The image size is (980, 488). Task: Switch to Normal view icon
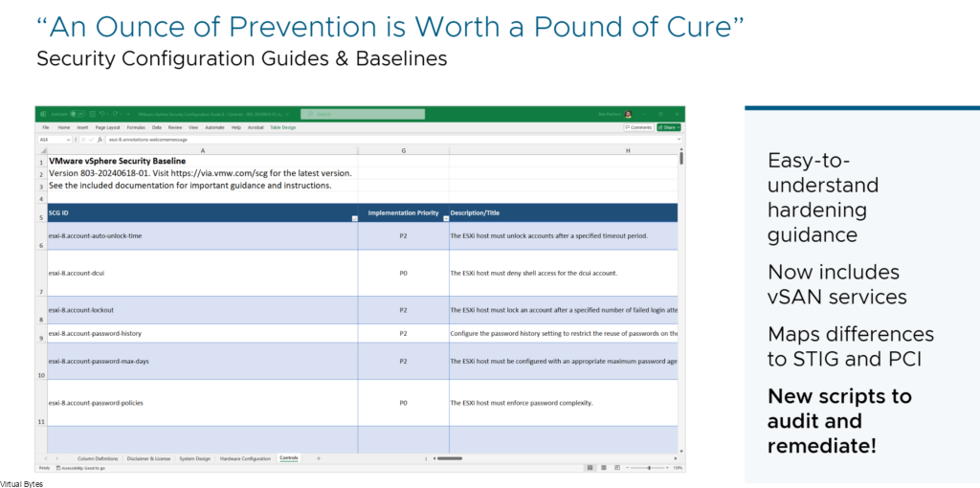coord(590,467)
